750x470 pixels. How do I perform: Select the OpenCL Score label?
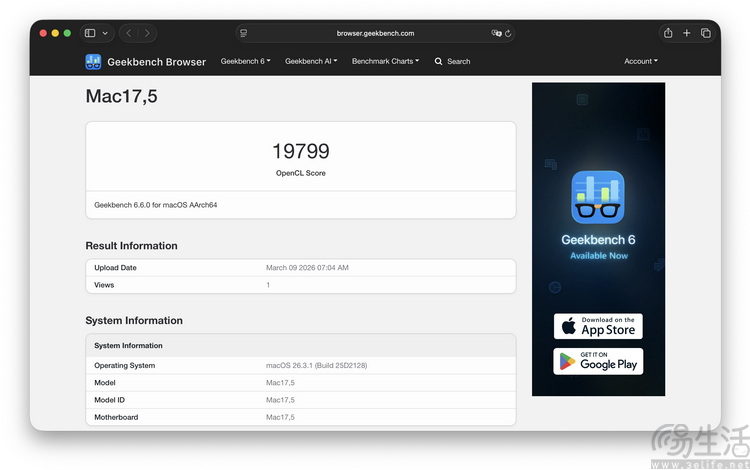click(x=301, y=173)
